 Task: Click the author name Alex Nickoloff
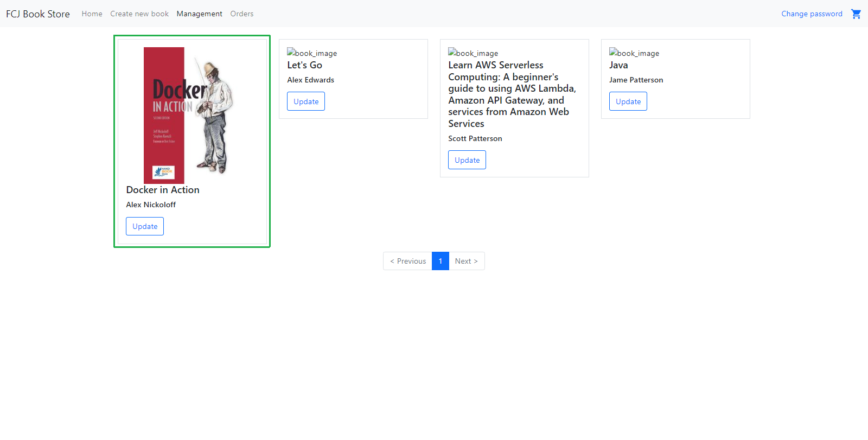point(151,205)
